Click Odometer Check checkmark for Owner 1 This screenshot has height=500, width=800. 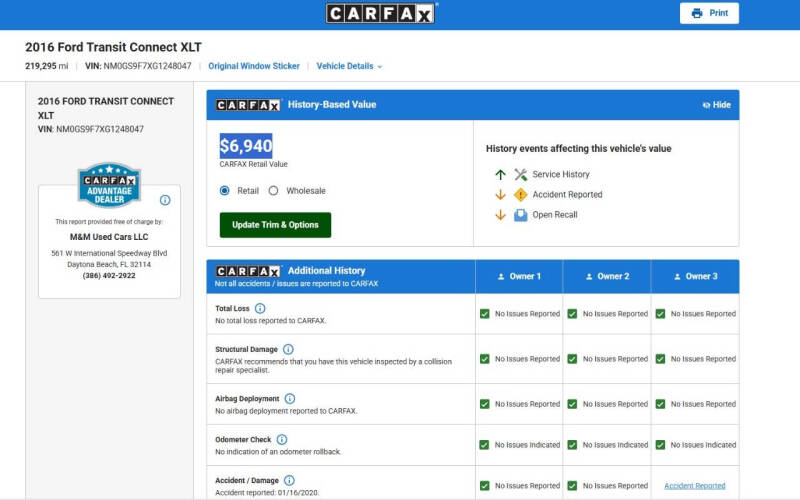coord(485,445)
